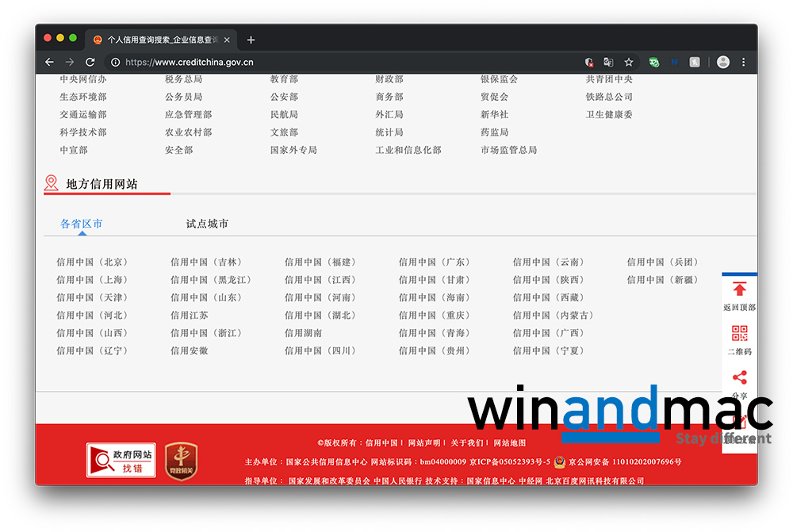The width and height of the screenshot is (793, 532).
Task: Click the 政府网站找错 badge
Action: [x=121, y=460]
